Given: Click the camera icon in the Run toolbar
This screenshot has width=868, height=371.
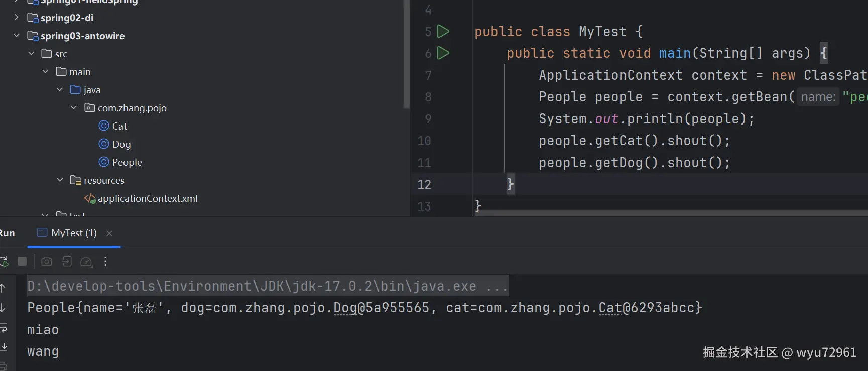Looking at the screenshot, I should (47, 261).
